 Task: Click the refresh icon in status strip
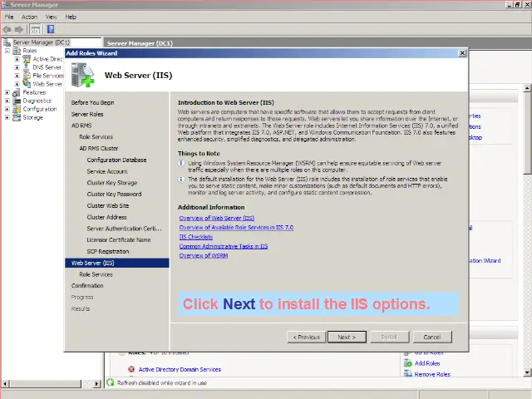[x=111, y=382]
